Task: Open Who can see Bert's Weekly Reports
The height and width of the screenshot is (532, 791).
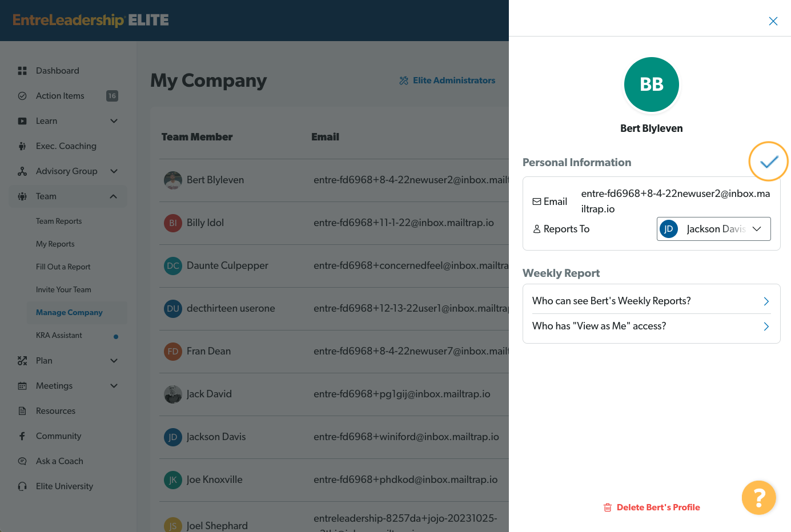Action: 651,301
